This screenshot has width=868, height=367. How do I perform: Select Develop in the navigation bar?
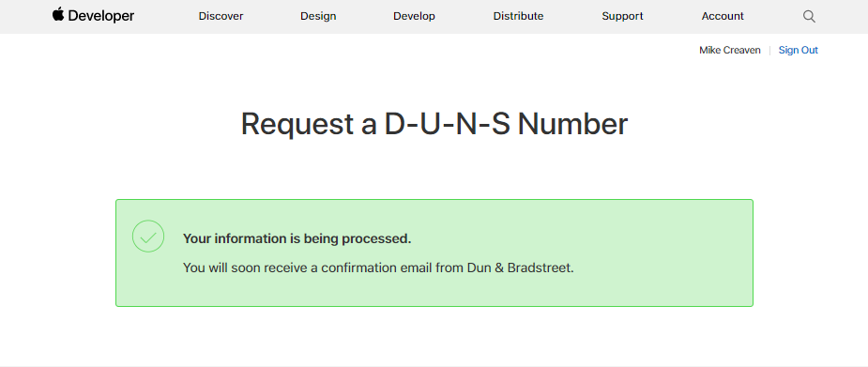[414, 17]
